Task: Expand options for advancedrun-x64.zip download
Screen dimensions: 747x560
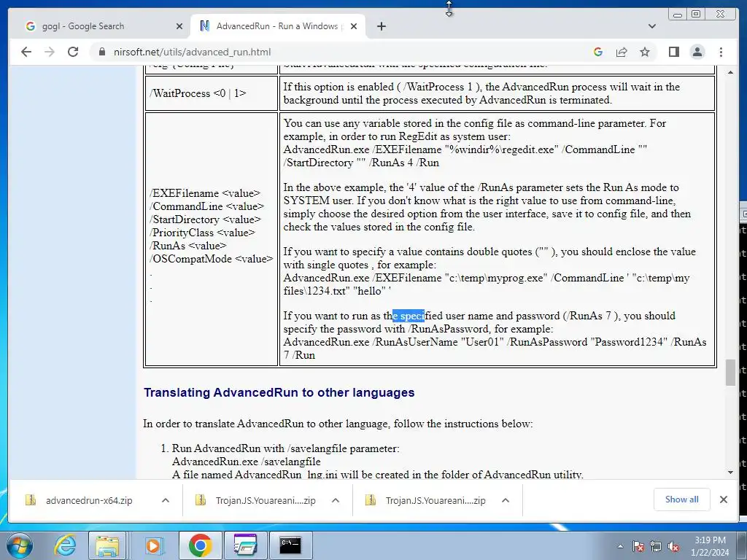Action: 166,500
